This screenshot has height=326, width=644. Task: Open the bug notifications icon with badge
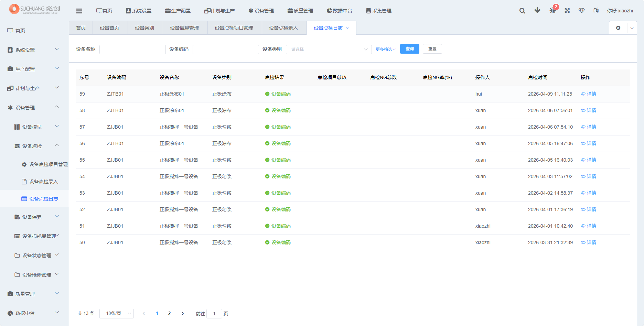(x=552, y=10)
